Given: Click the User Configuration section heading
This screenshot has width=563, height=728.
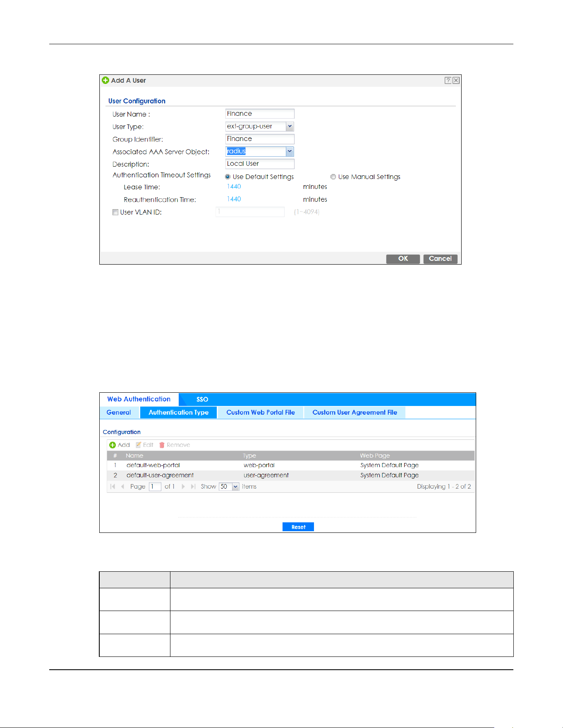Looking at the screenshot, I should pos(137,101).
